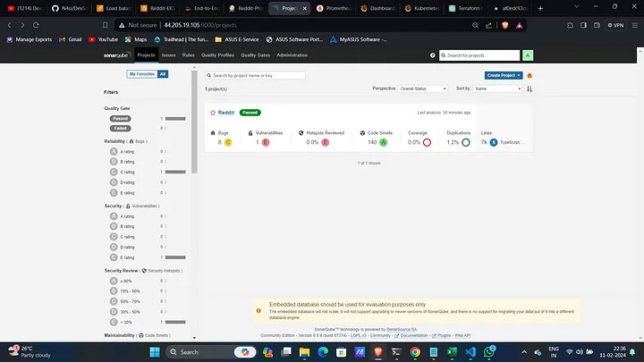Click the Lines size S badge
This screenshot has width=644, height=362.
coord(494,142)
